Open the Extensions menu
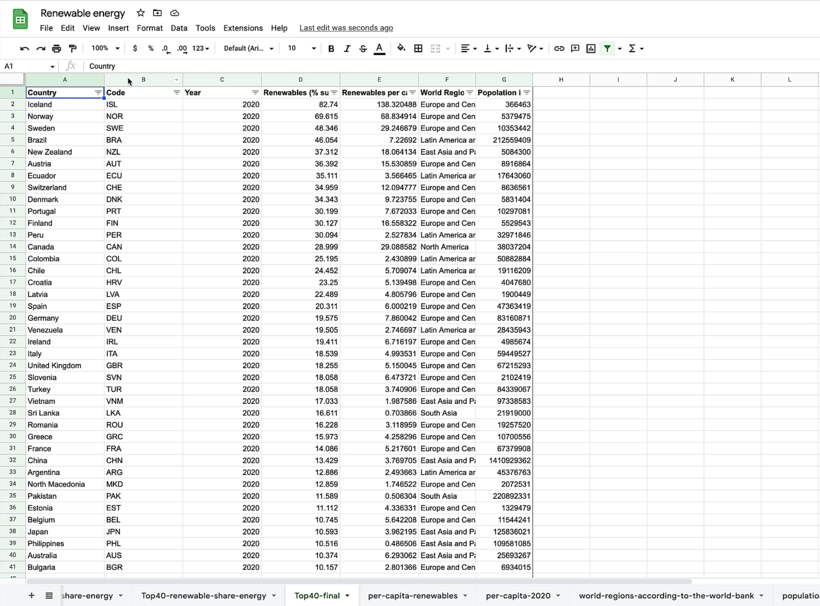 point(243,28)
